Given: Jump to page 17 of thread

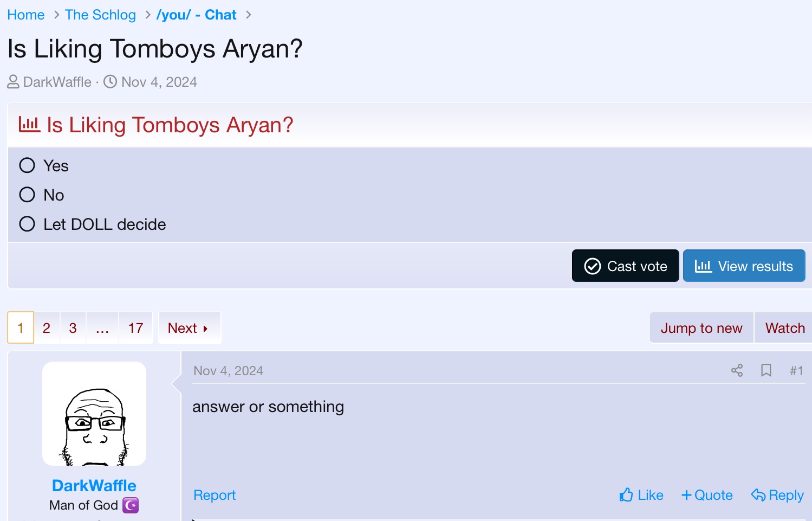Looking at the screenshot, I should pyautogui.click(x=135, y=328).
